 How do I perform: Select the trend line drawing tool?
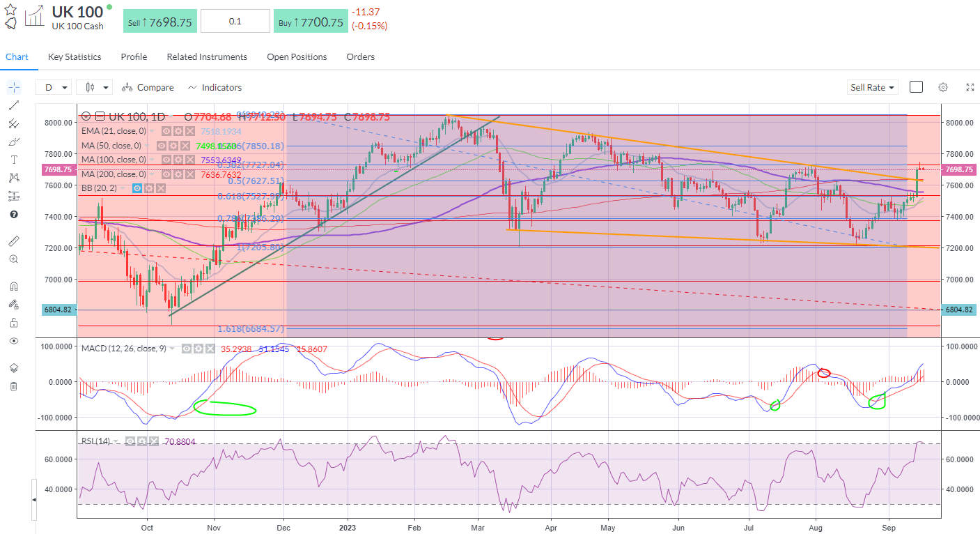click(x=14, y=105)
